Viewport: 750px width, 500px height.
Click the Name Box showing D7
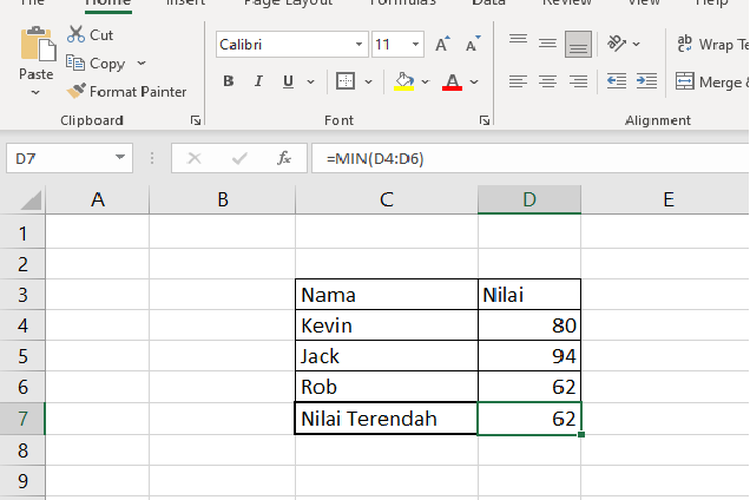(58, 158)
